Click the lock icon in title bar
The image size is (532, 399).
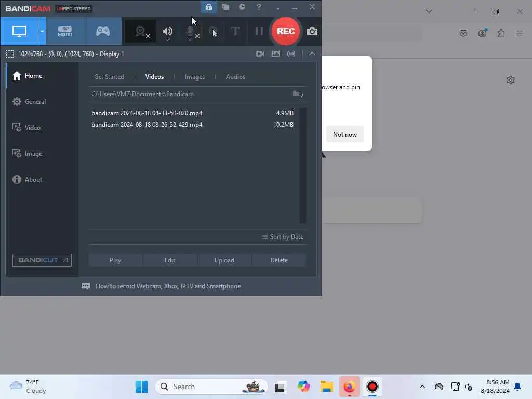(x=209, y=7)
